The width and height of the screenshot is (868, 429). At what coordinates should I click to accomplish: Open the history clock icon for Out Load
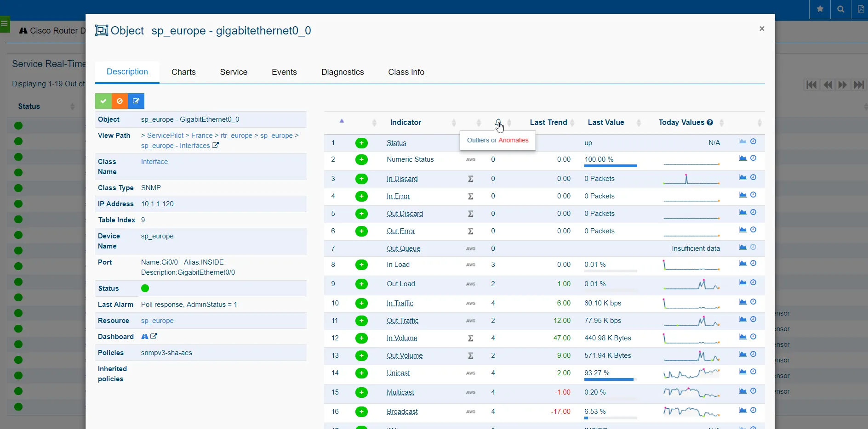754,283
